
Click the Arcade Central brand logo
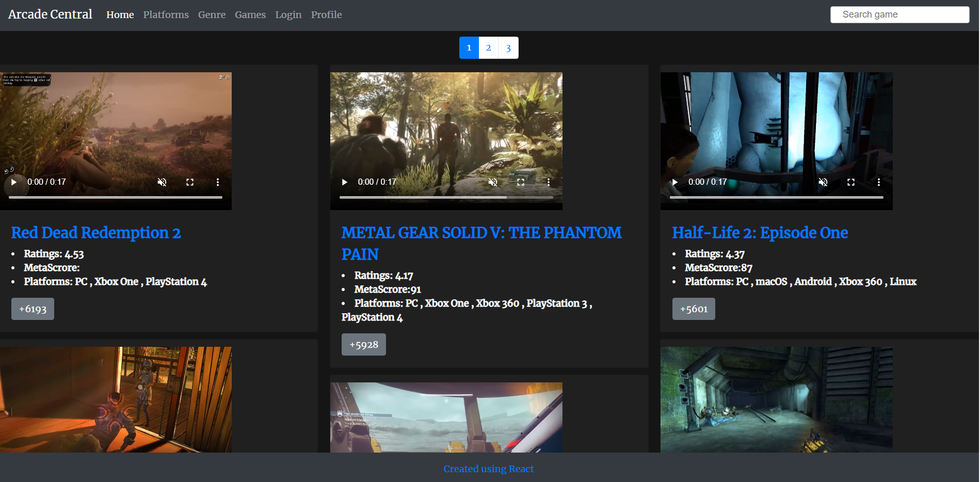pos(50,14)
